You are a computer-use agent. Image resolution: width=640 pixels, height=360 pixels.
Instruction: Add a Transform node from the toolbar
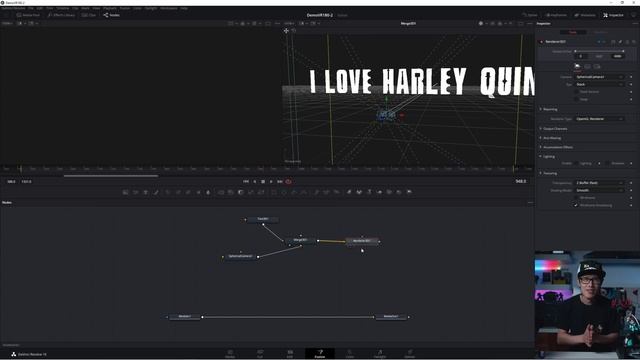(x=261, y=192)
